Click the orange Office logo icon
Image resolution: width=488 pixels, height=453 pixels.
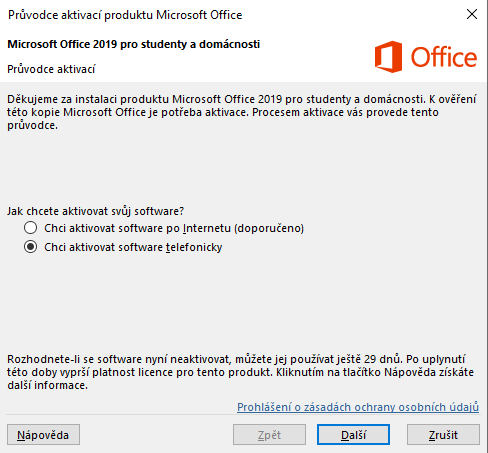click(x=388, y=57)
